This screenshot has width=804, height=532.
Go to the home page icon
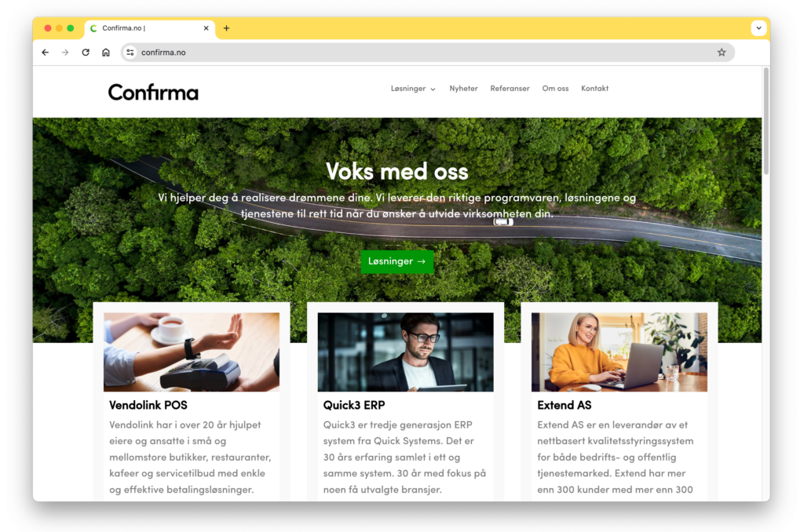point(106,53)
